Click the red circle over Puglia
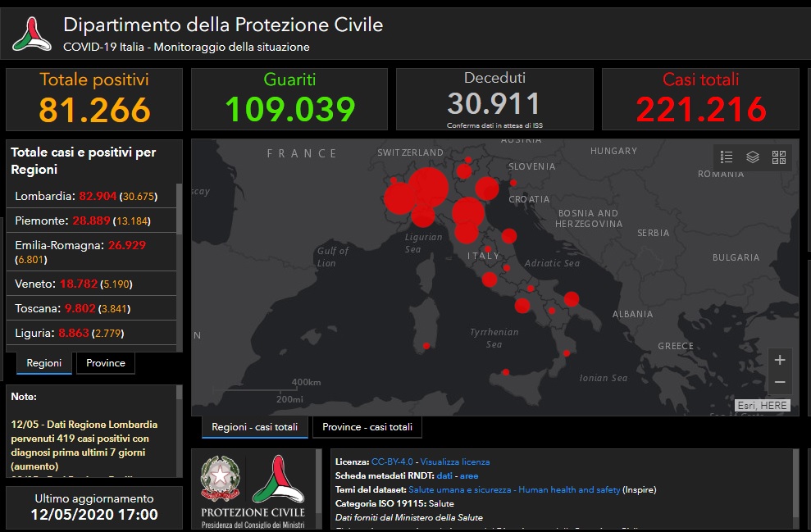 571,299
